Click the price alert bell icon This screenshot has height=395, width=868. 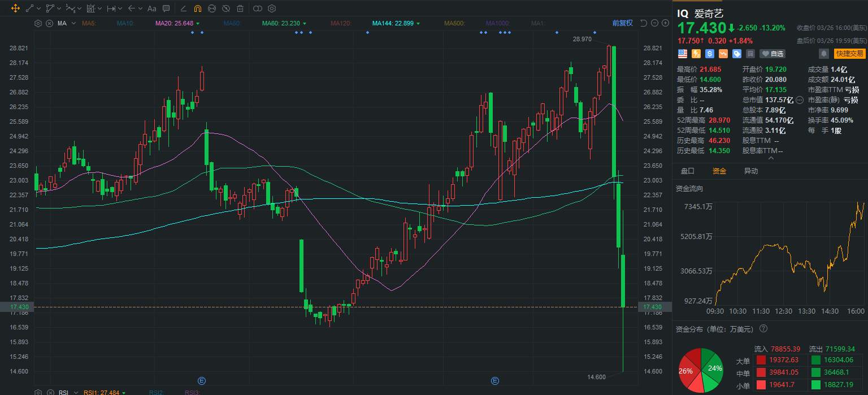click(x=824, y=54)
